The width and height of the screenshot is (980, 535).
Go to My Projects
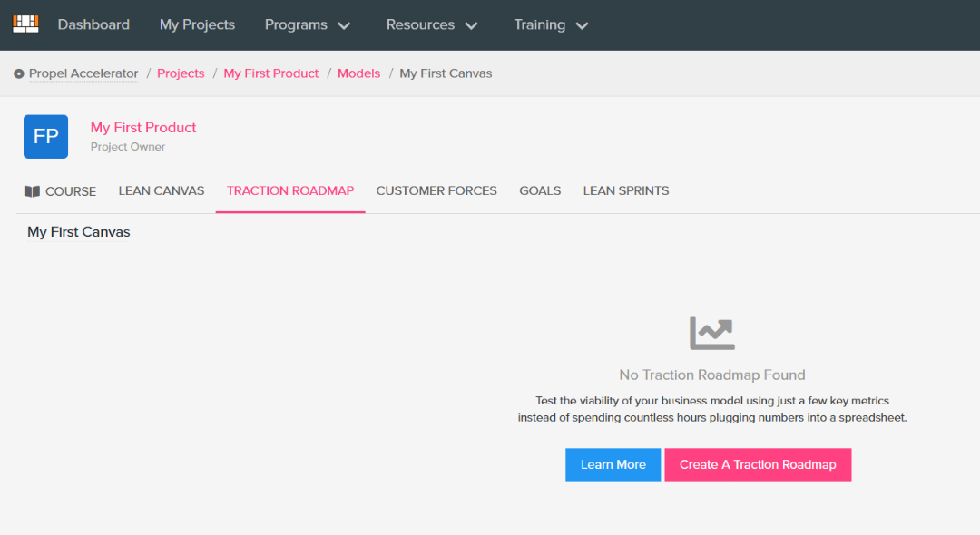tap(197, 25)
